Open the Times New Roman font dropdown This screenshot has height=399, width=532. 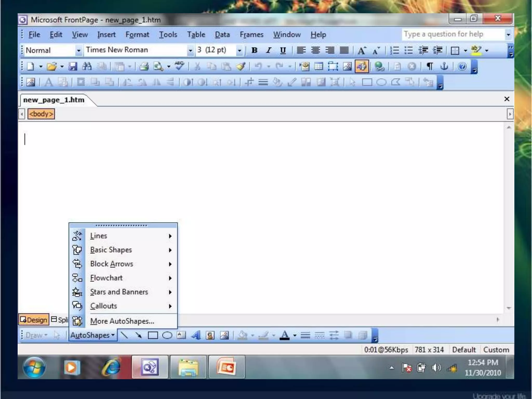click(190, 50)
